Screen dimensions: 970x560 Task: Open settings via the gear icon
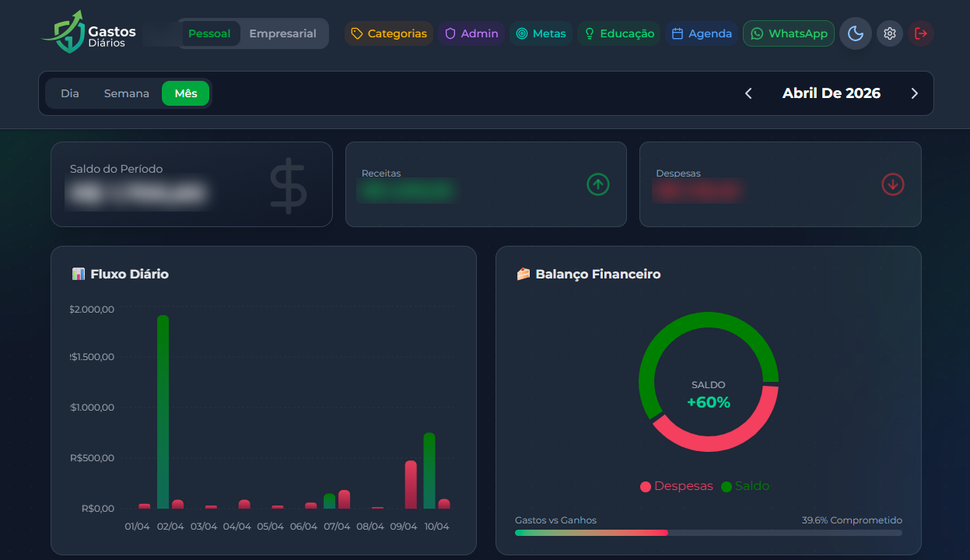890,33
